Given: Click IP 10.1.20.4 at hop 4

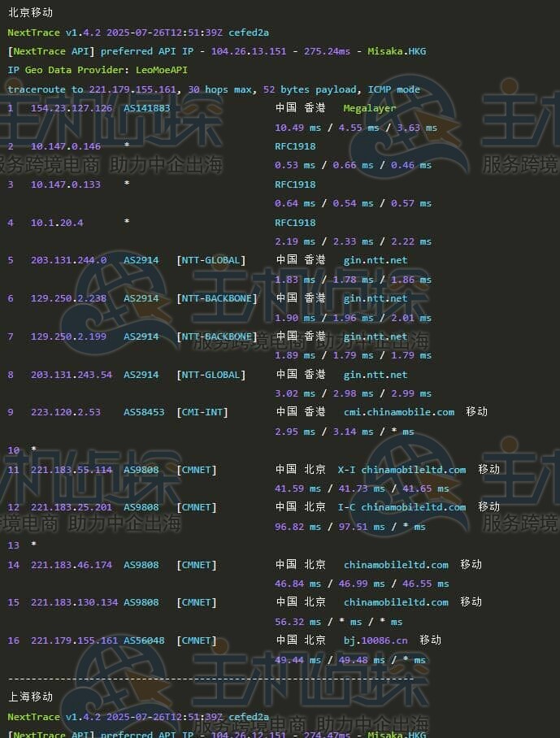Looking at the screenshot, I should click(57, 223).
